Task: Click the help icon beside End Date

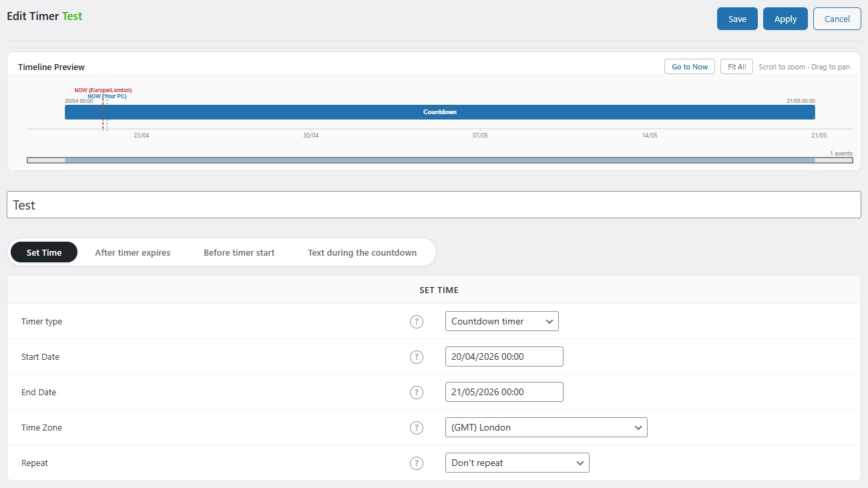Action: (x=417, y=393)
